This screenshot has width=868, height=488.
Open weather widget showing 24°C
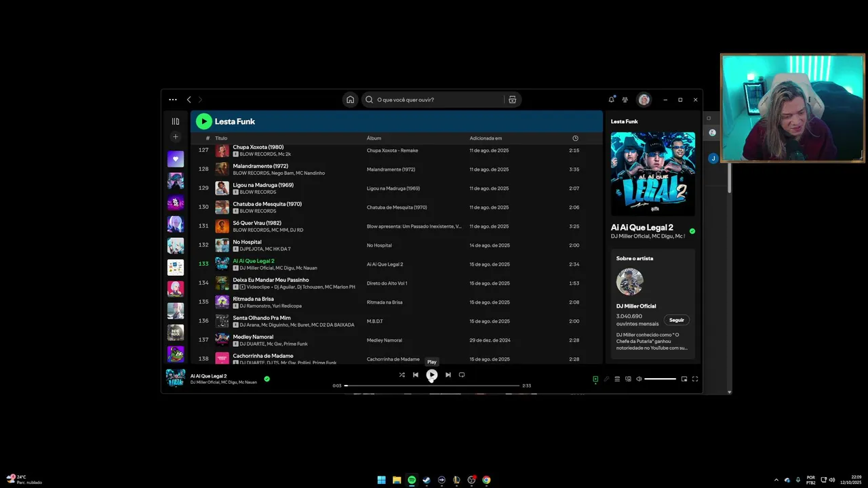24,479
